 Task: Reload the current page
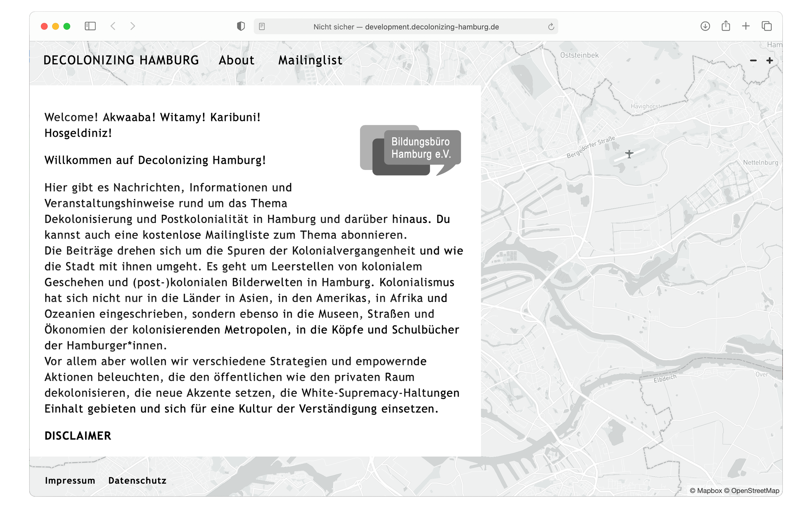(x=551, y=27)
